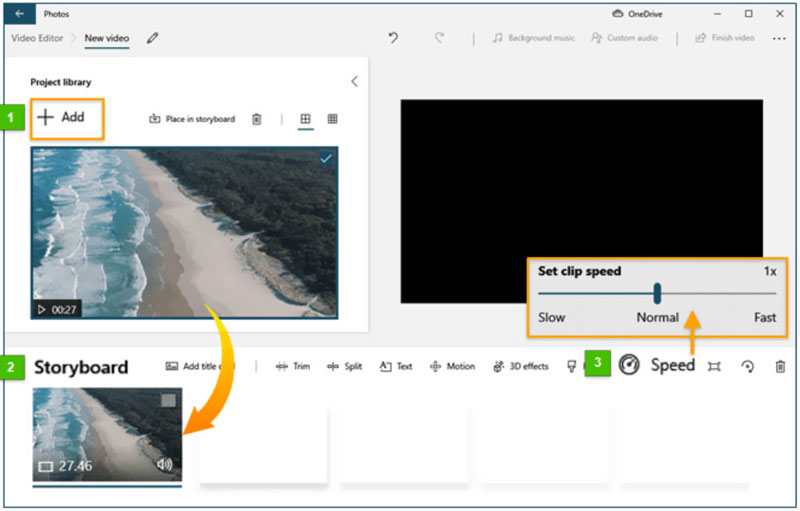Click Finish video to export

(724, 38)
